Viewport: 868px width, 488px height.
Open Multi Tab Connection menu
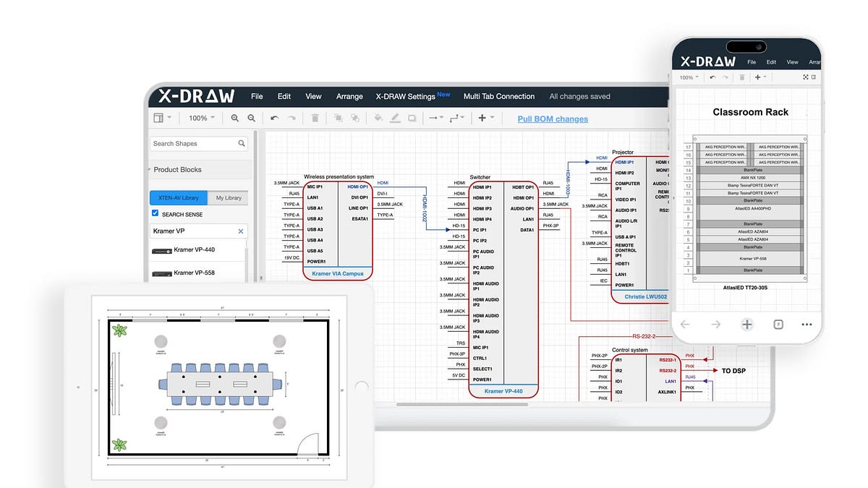(x=499, y=96)
